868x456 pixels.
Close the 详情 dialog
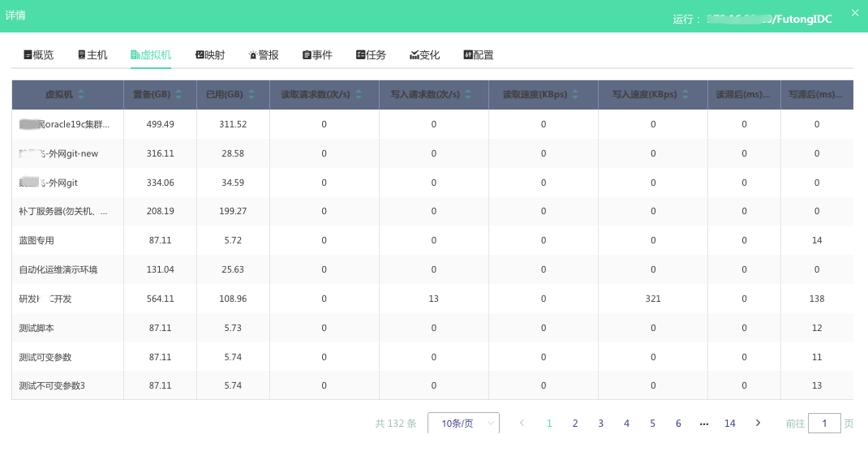(855, 13)
